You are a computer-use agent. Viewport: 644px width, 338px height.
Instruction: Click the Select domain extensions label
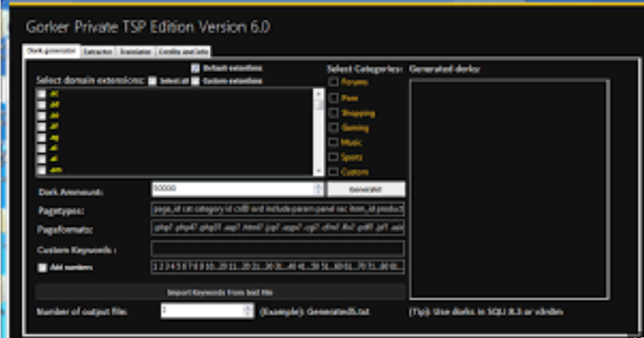point(90,80)
